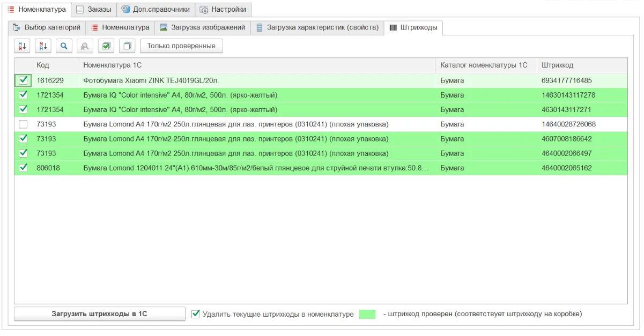The image size is (644, 336).
Task: Sort the list in ascending order
Action: [22, 46]
